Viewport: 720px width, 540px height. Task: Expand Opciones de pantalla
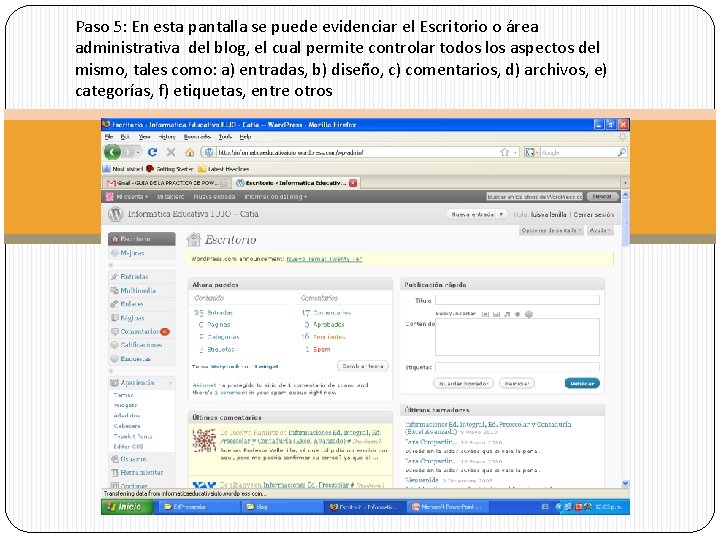pos(551,230)
